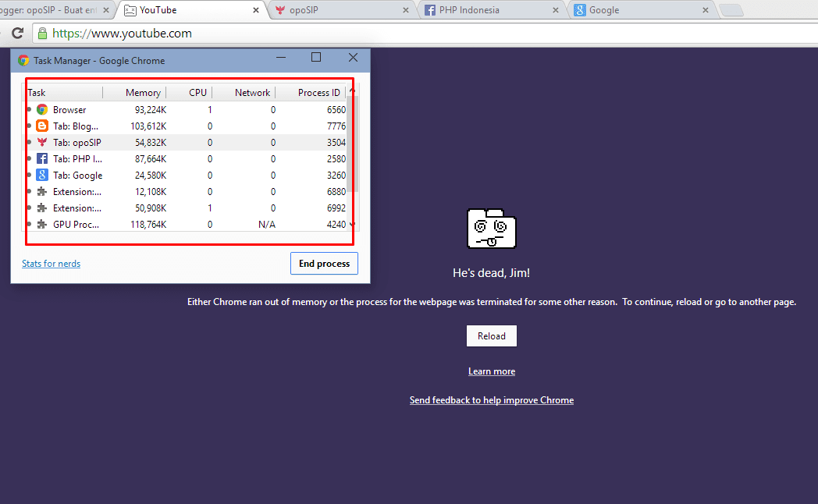Click the PHP Indonesia tab Facebook favicon
818x504 pixels.
coord(430,10)
